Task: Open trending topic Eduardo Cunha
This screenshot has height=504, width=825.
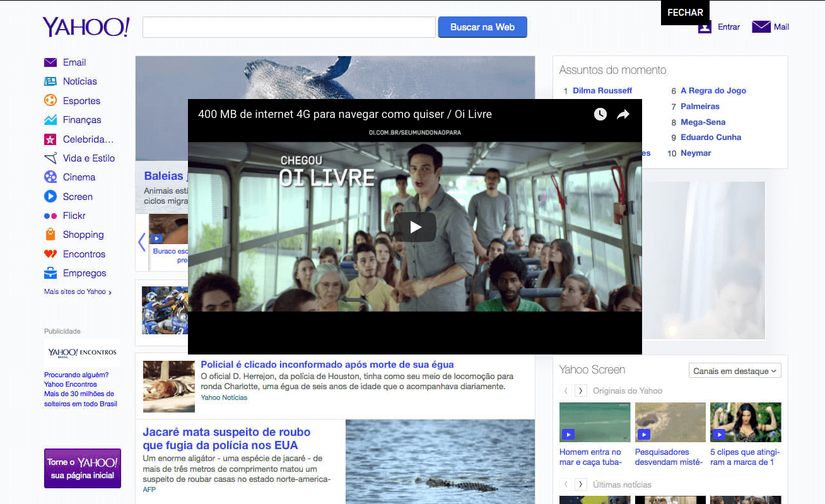Action: pos(711,138)
